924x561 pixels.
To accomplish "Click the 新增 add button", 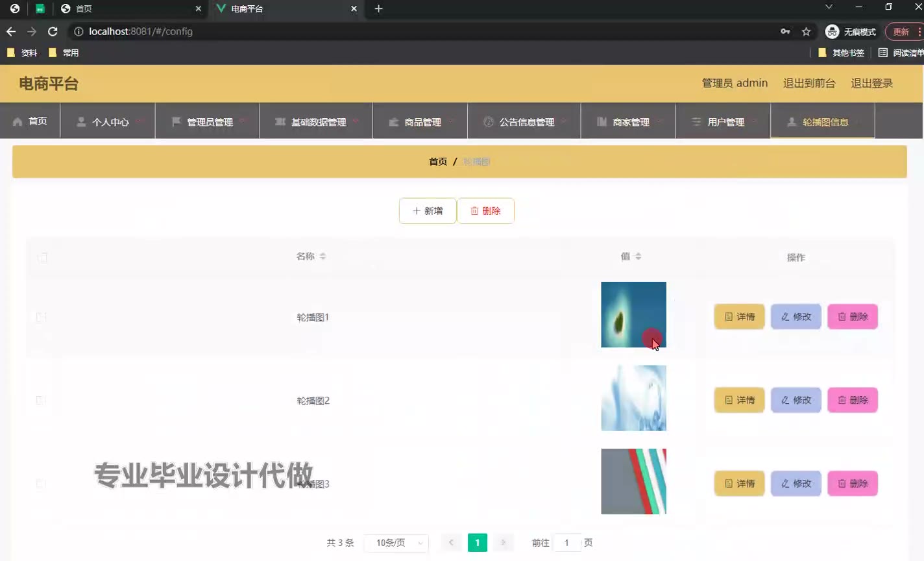I will coord(428,211).
